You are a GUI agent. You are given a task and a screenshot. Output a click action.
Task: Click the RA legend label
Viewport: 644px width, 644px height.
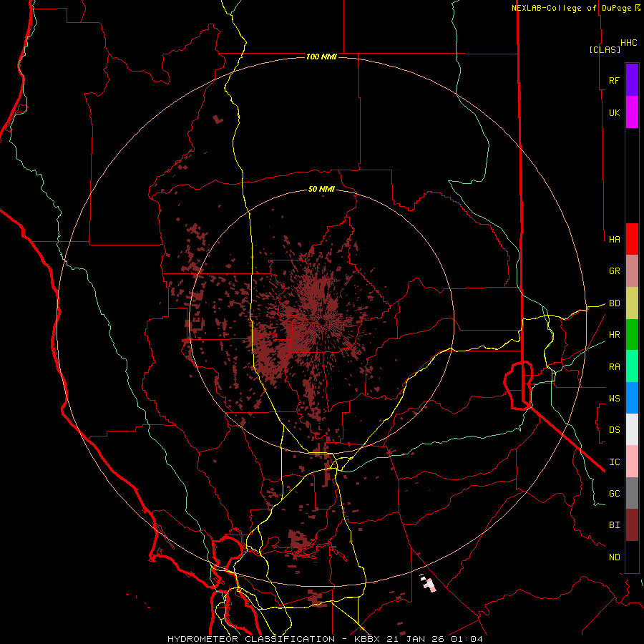615,367
